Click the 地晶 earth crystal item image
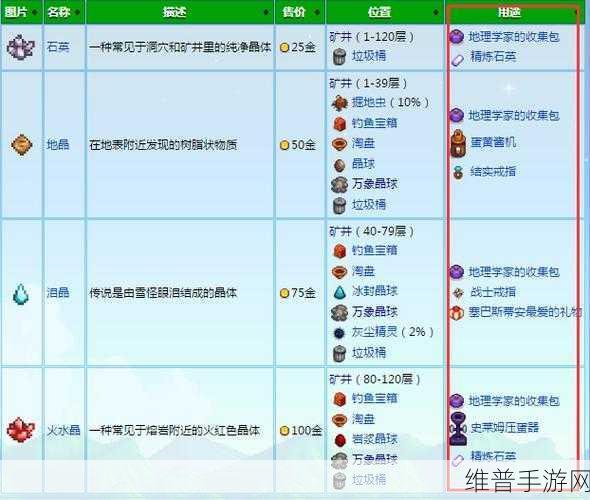This screenshot has height=500, width=590. pos(21,144)
